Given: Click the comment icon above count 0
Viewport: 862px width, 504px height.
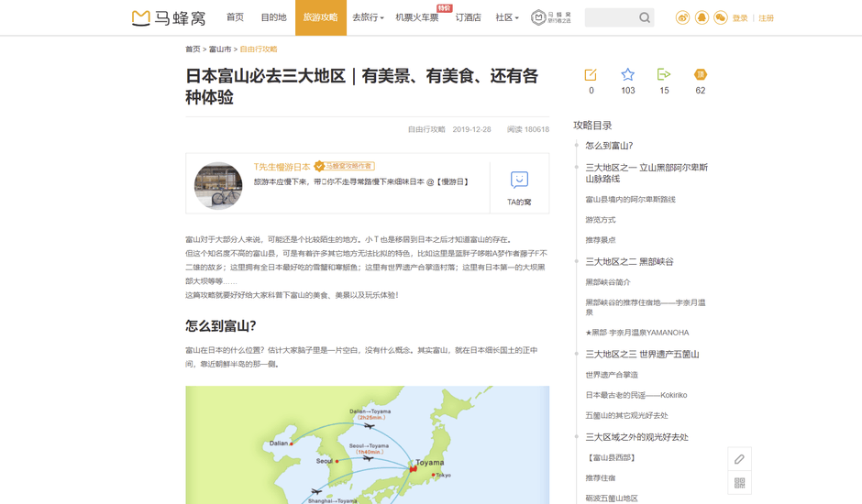Looking at the screenshot, I should click(x=591, y=74).
